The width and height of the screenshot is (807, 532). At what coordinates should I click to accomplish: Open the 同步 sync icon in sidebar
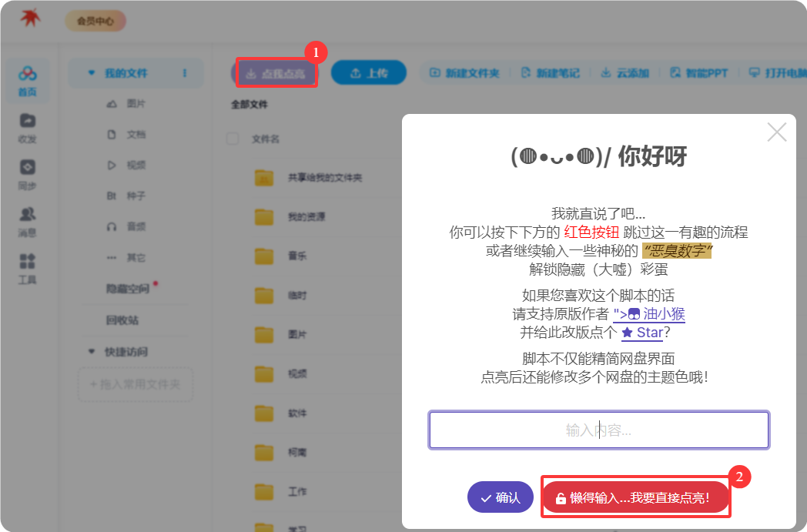28,168
